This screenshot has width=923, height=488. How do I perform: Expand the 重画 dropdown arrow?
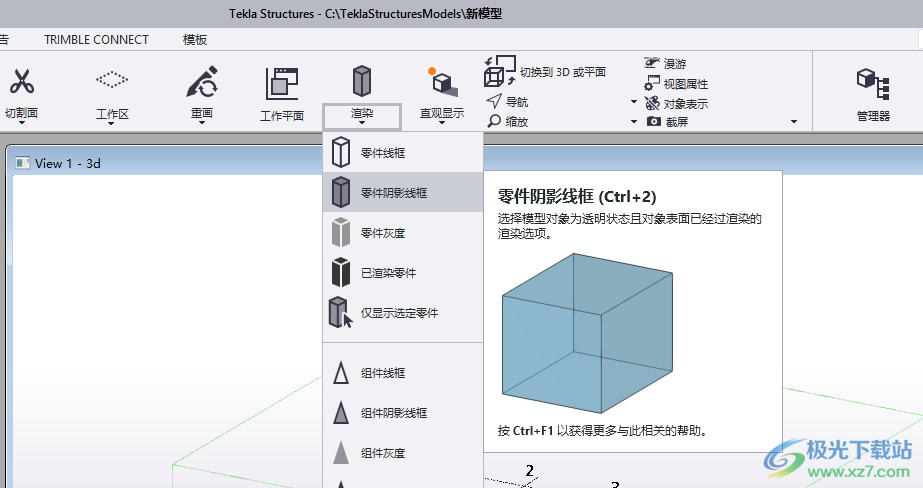[202, 123]
